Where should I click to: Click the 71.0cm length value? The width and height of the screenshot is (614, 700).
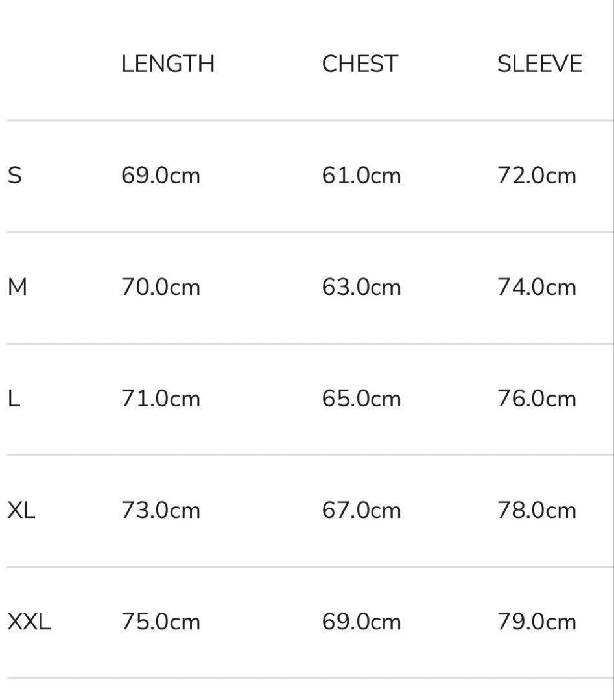click(161, 399)
